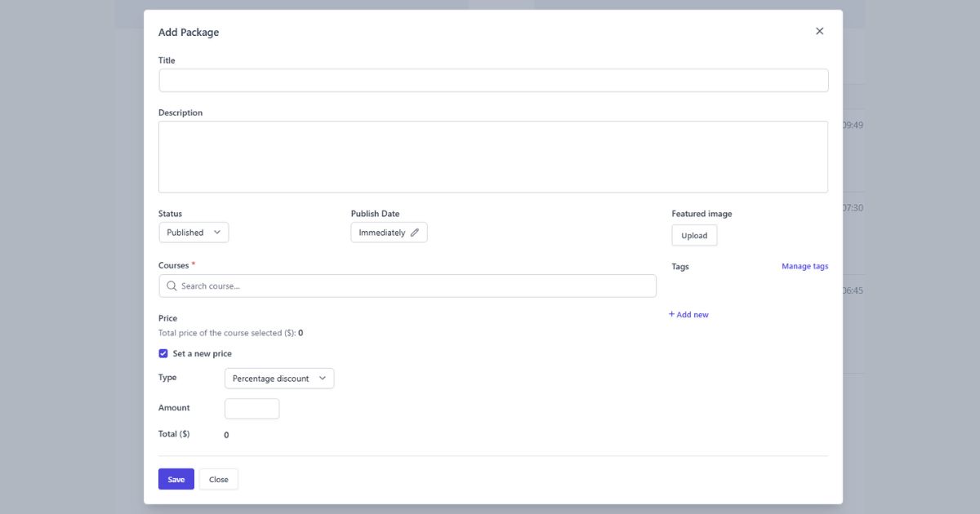Select the 'Immediately' publish date control

point(389,232)
